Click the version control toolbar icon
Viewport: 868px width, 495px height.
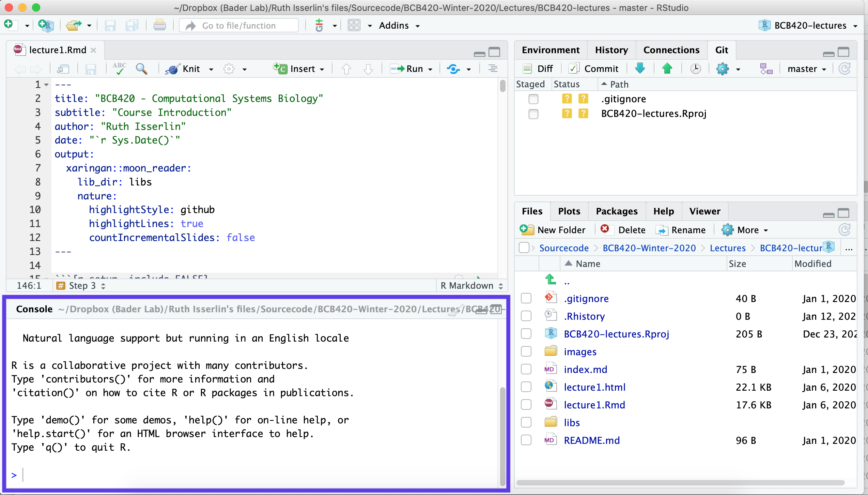coord(319,25)
